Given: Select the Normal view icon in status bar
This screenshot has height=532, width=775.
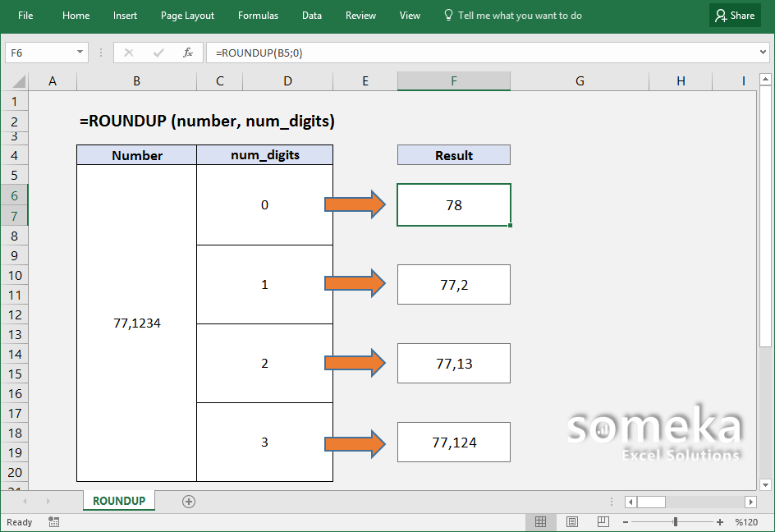Looking at the screenshot, I should (540, 521).
